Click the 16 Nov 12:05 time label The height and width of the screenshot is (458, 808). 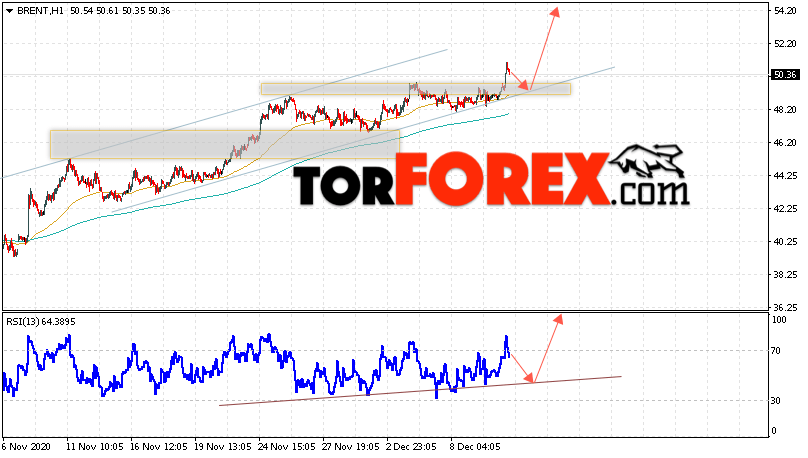point(159,447)
